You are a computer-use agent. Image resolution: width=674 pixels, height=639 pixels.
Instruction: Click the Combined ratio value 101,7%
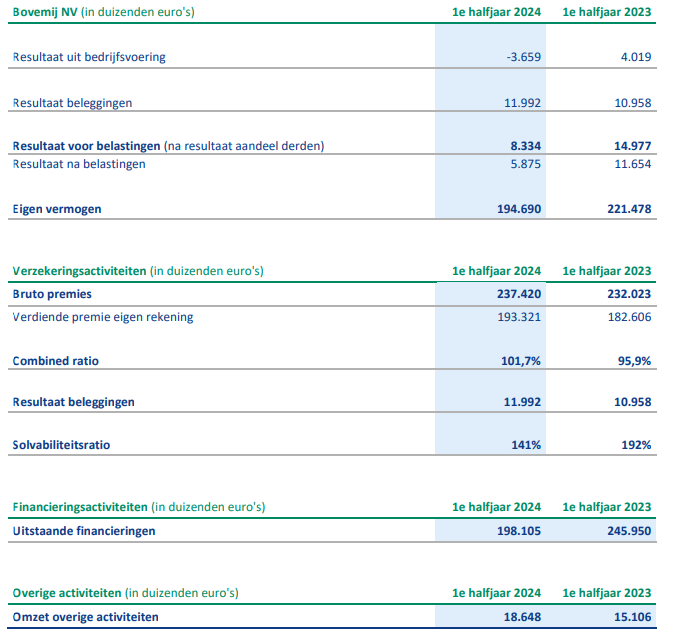coord(522,361)
